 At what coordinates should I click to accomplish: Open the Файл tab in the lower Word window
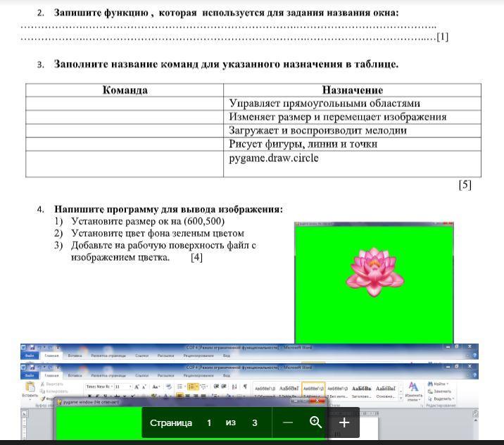tap(30, 375)
